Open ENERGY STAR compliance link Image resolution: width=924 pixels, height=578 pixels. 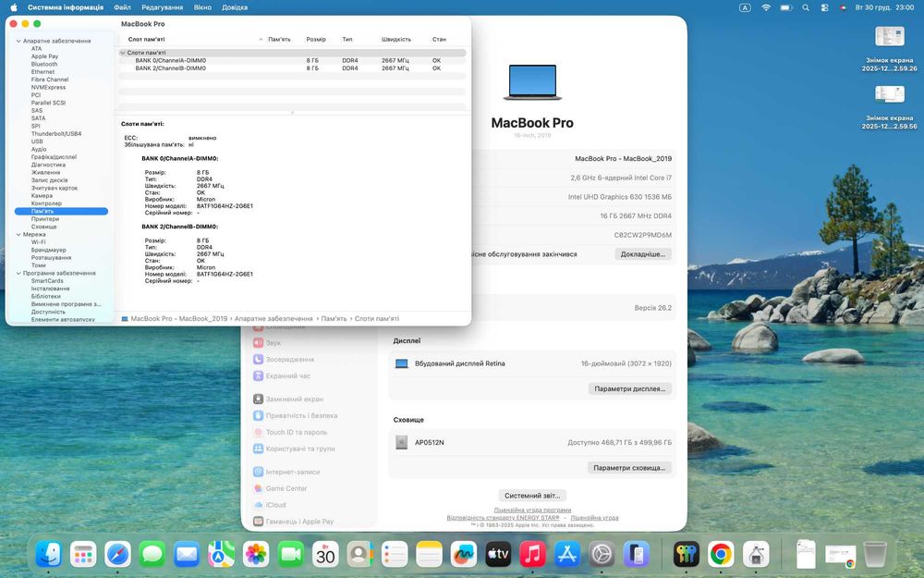pos(503,518)
